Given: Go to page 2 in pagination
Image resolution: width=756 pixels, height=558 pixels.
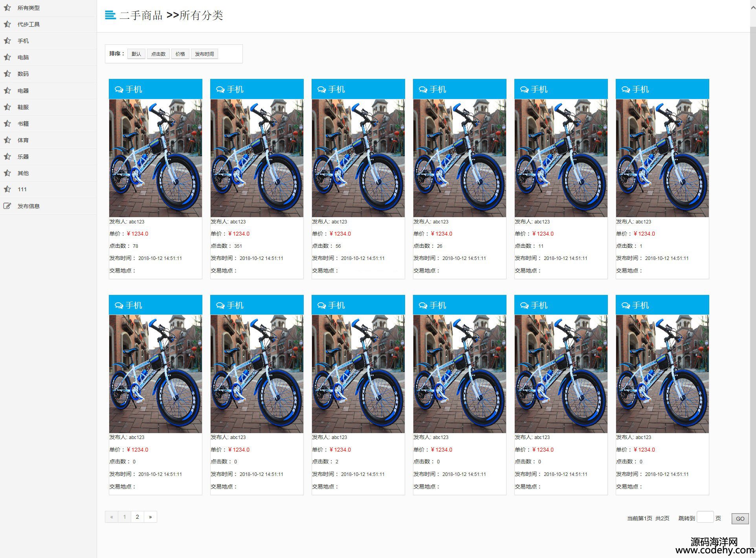Looking at the screenshot, I should pyautogui.click(x=137, y=517).
